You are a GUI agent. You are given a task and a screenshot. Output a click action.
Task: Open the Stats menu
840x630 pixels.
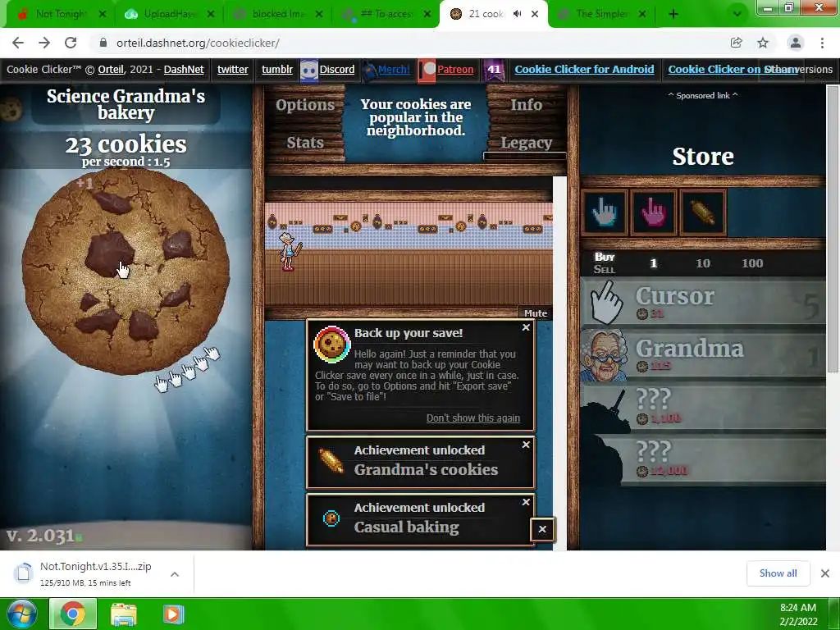pos(305,142)
